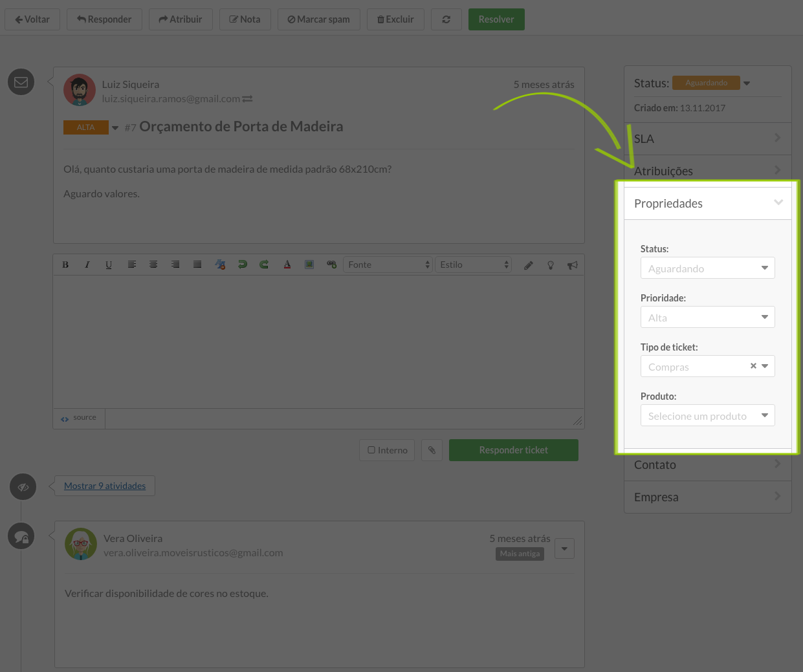
Task: Align text left in editor
Action: coord(132,265)
